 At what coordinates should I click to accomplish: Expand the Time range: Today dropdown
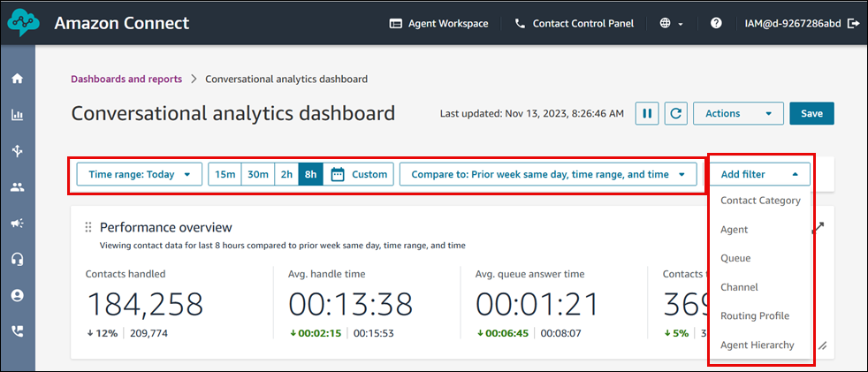[x=140, y=174]
